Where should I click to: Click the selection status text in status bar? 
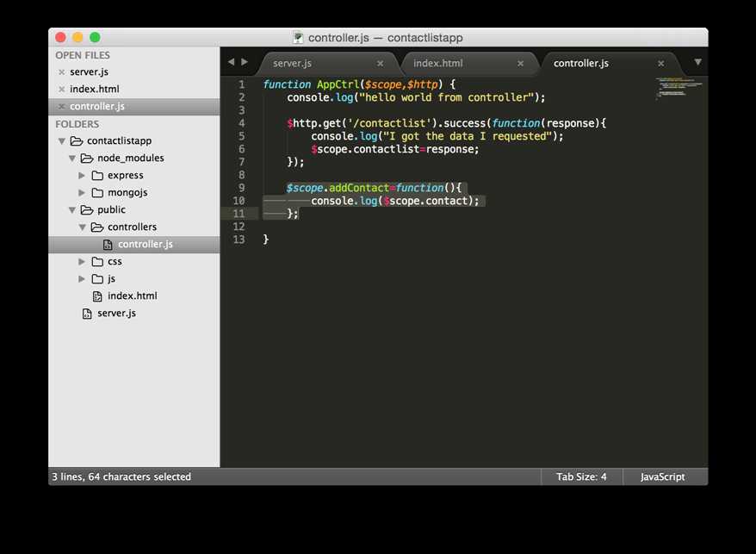[x=121, y=476]
